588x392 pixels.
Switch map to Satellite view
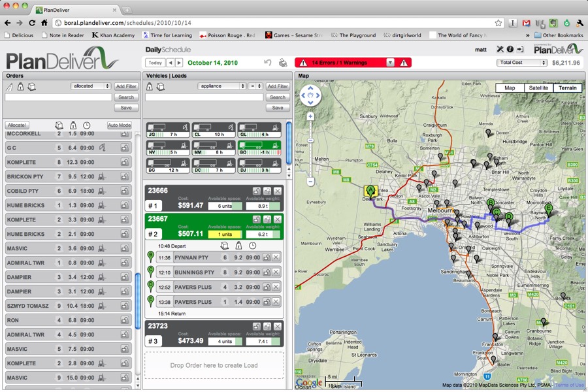538,88
